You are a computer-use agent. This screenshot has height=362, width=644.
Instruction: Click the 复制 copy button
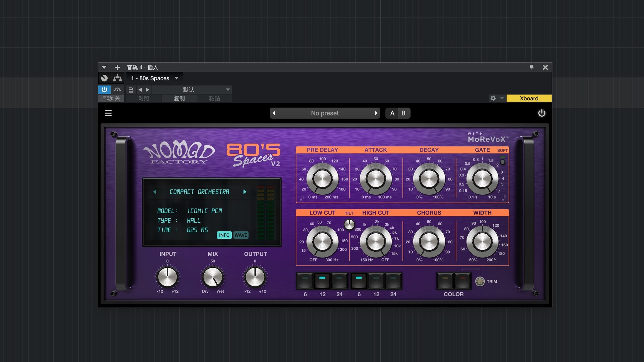[x=179, y=98]
